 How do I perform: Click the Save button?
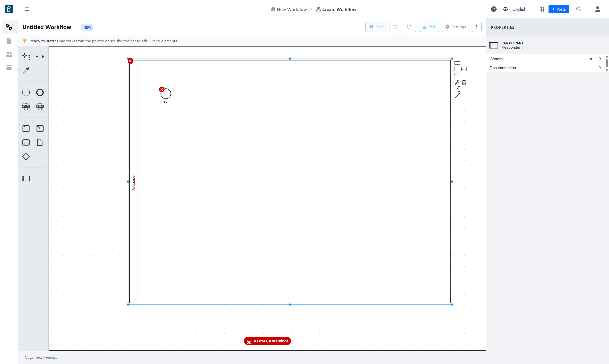pyautogui.click(x=376, y=27)
